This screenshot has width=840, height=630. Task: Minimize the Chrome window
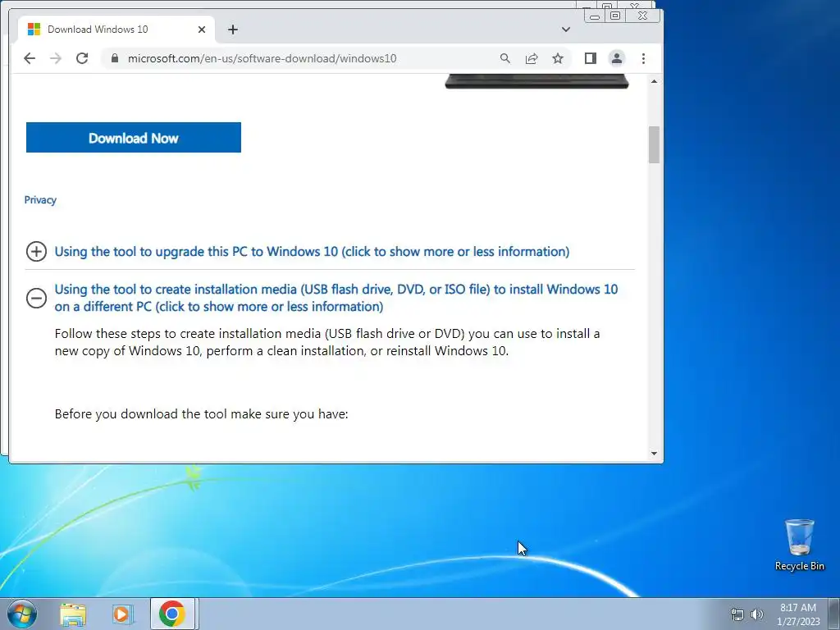pyautogui.click(x=595, y=16)
